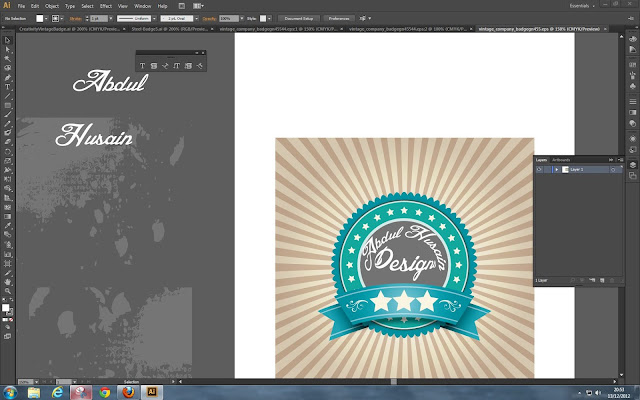The width and height of the screenshot is (640, 400).
Task: Switch to the Steel-Badge5.ai document tab
Action: (x=171, y=29)
